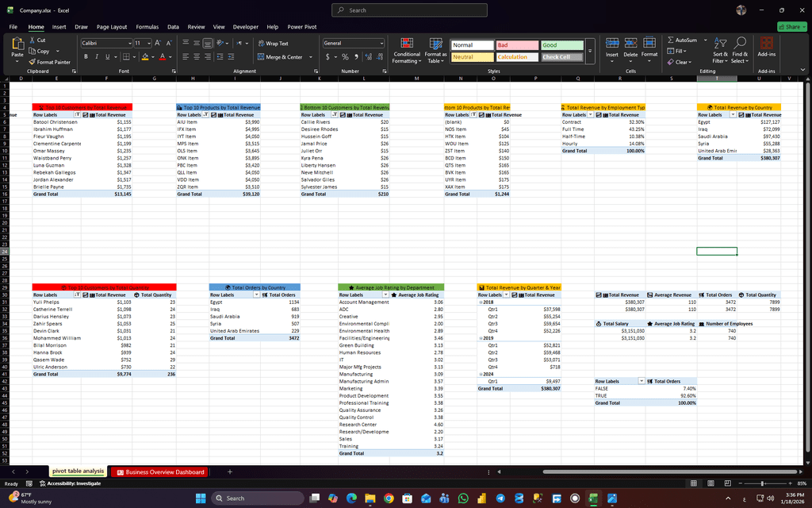This screenshot has width=812, height=508.
Task: Open Sort & Filter tool
Action: point(720,49)
